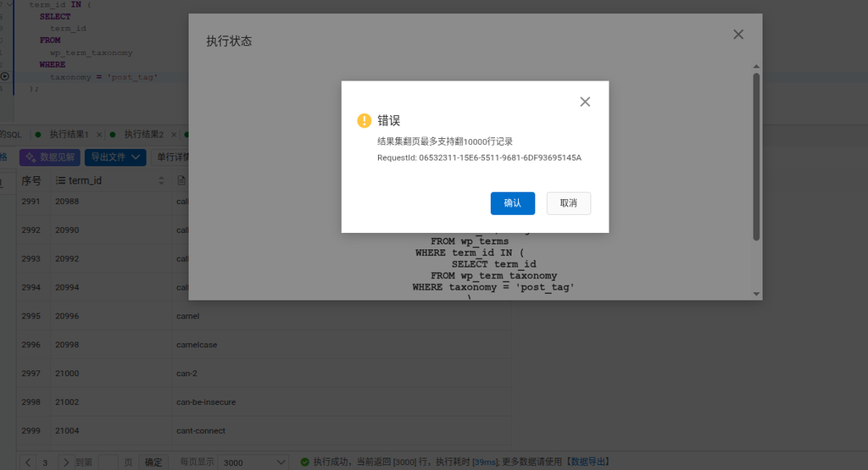Sort by the term_id column arrows
This screenshot has height=470, width=868.
click(161, 181)
